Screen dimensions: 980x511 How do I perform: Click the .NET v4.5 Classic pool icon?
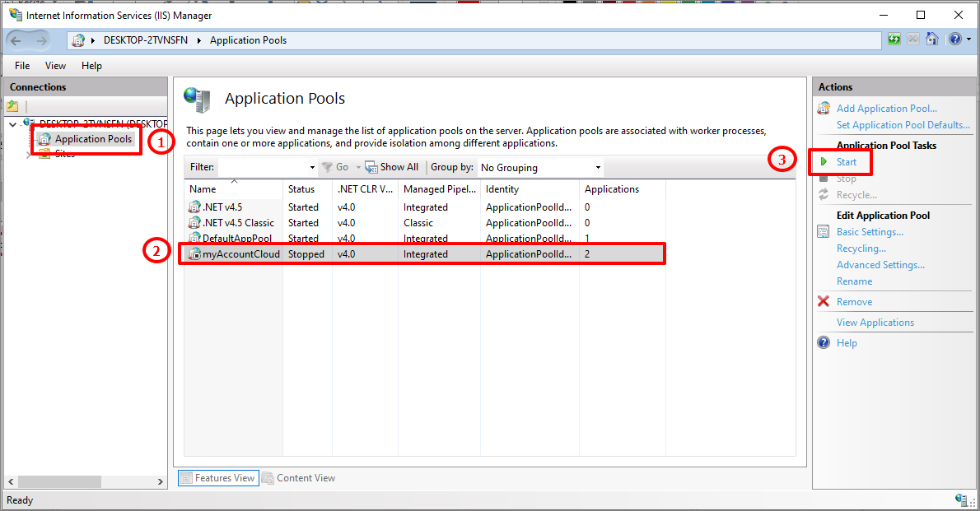[x=194, y=222]
